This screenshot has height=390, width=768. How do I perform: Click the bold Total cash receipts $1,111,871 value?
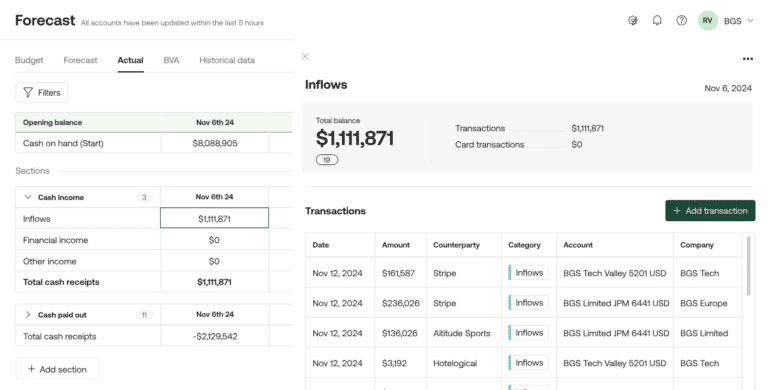215,282
